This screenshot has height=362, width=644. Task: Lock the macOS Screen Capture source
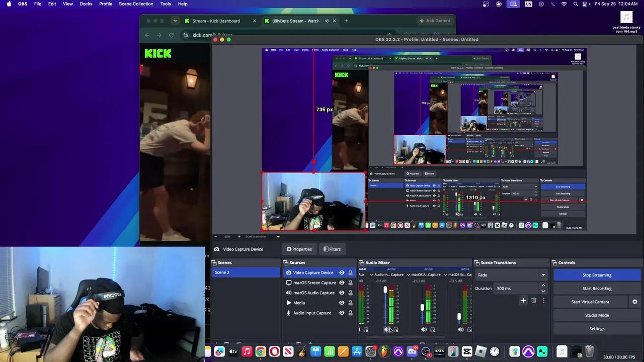(350, 283)
